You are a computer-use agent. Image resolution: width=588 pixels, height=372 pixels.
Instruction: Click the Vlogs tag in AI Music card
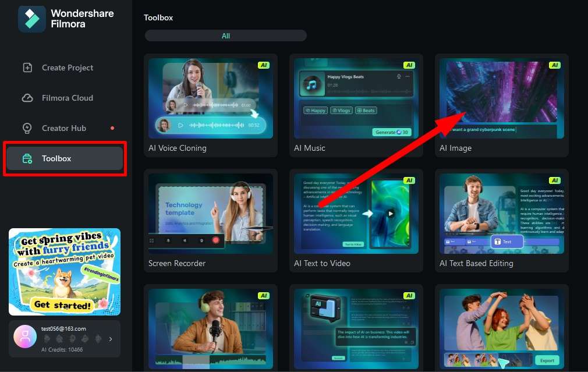point(341,111)
